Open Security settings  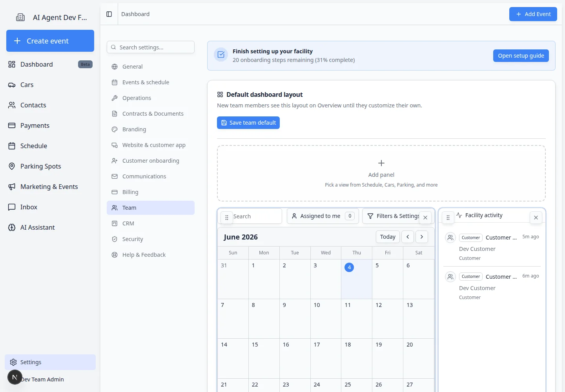pyautogui.click(x=151, y=239)
